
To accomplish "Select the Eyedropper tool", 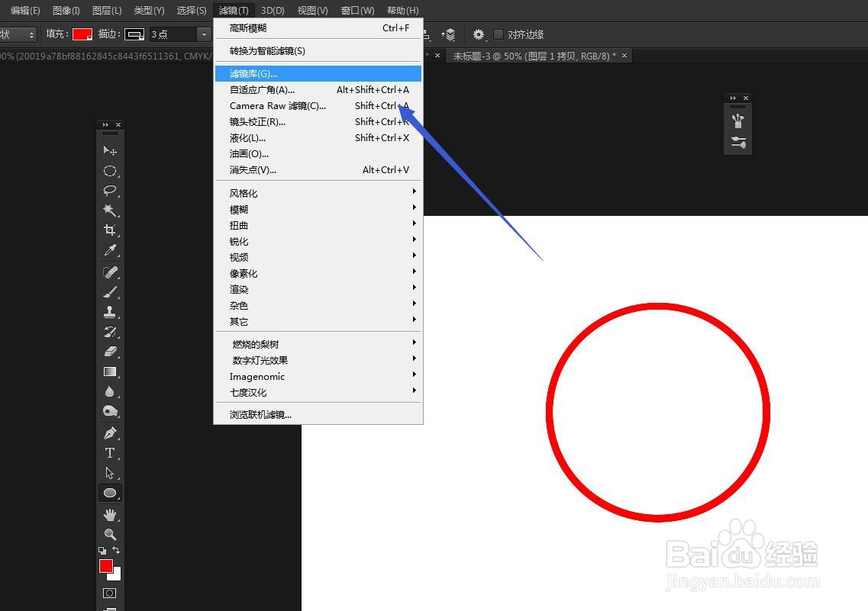I will 110,250.
